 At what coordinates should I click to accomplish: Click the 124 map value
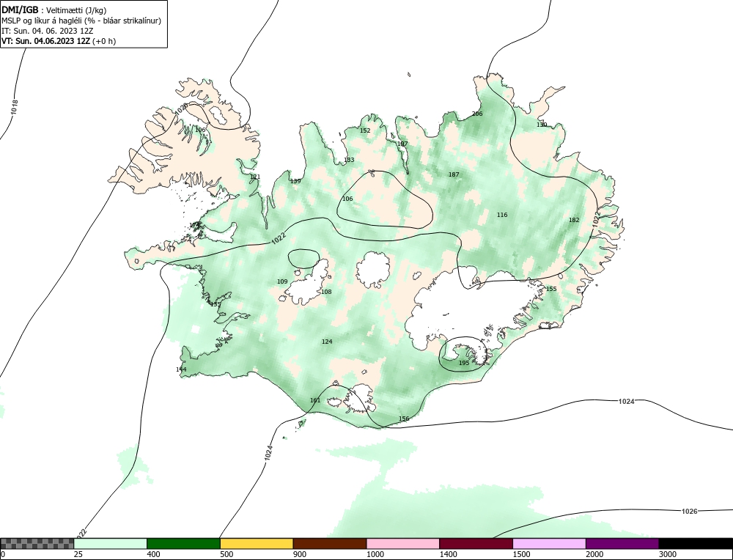click(327, 342)
